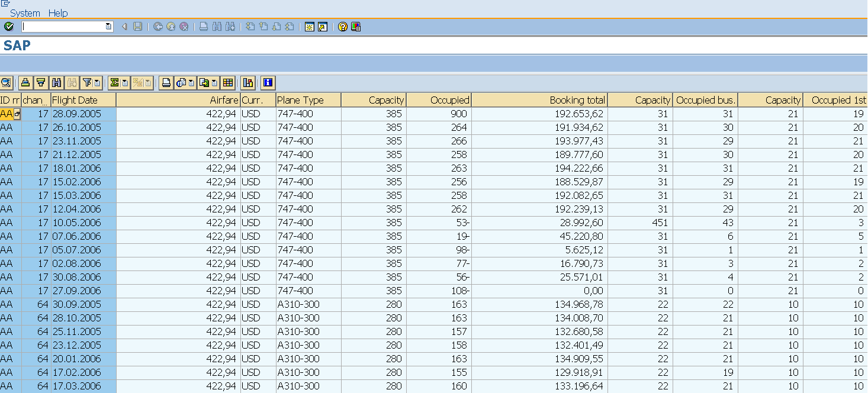The height and width of the screenshot is (393, 868).
Task: Select the Flight Date column header
Action: point(83,100)
